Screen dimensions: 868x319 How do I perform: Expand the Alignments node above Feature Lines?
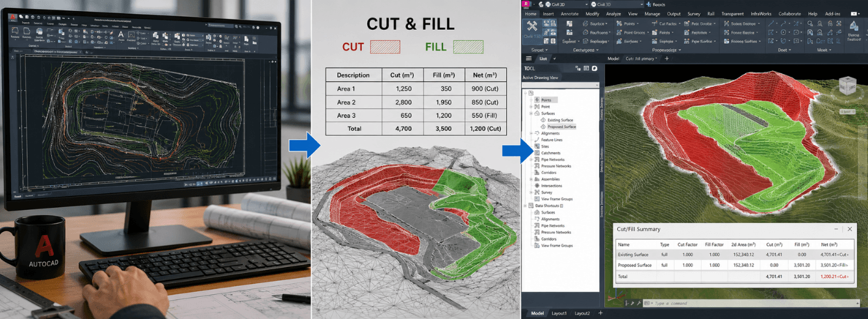(x=531, y=133)
